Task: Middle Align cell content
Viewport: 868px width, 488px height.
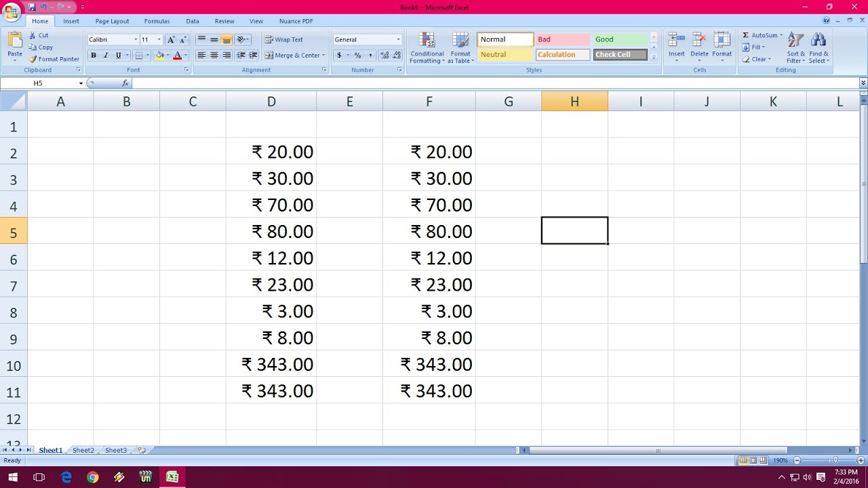Action: (214, 39)
